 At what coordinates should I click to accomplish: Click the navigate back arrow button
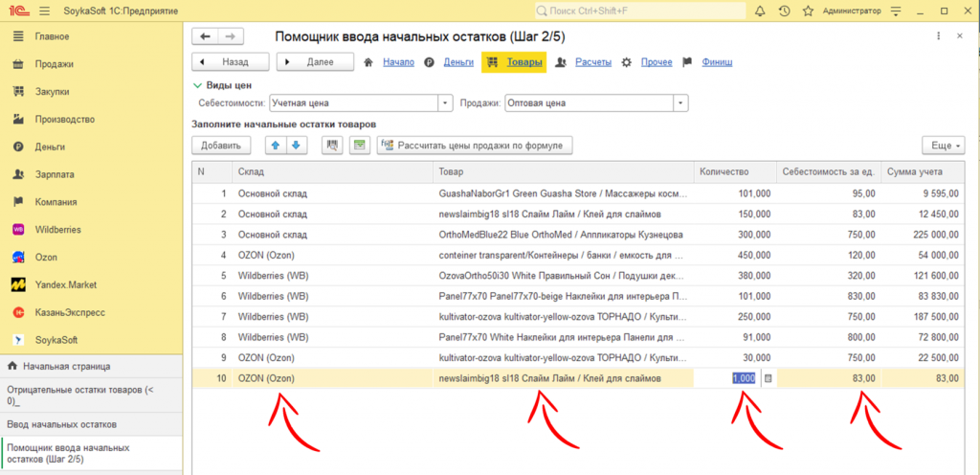click(x=206, y=36)
